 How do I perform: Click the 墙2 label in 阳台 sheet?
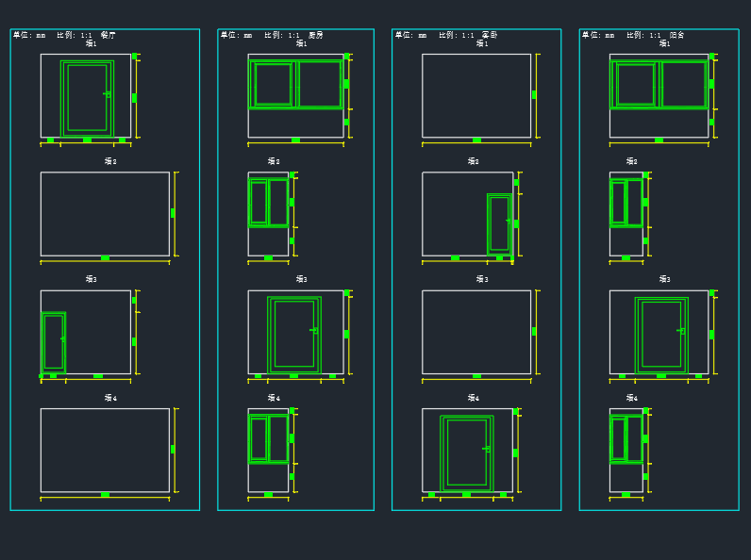[632, 161]
